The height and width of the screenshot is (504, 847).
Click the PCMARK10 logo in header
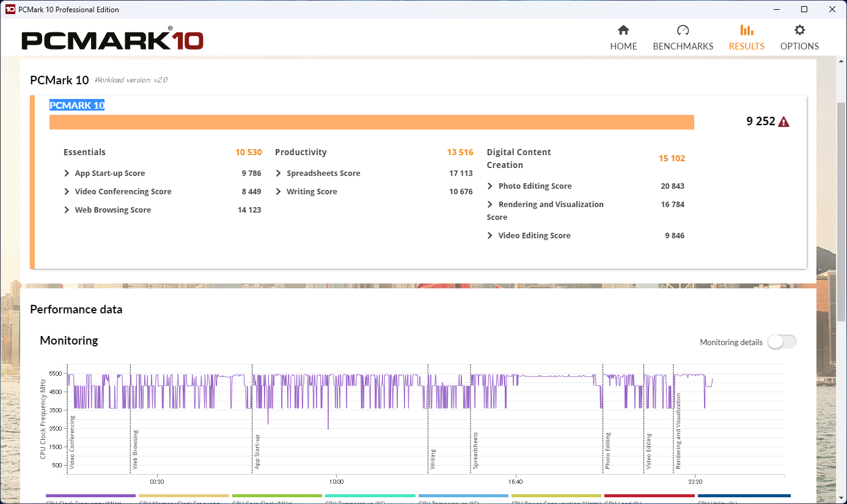[112, 40]
